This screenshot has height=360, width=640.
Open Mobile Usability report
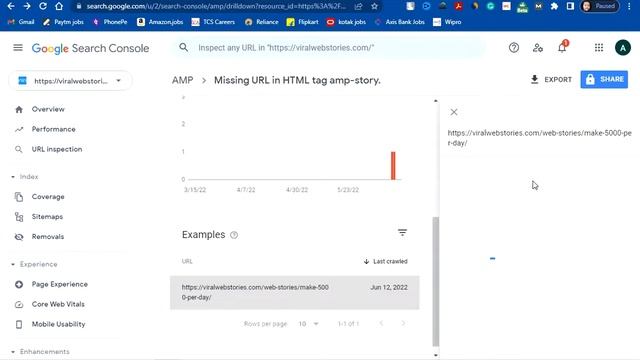58,324
